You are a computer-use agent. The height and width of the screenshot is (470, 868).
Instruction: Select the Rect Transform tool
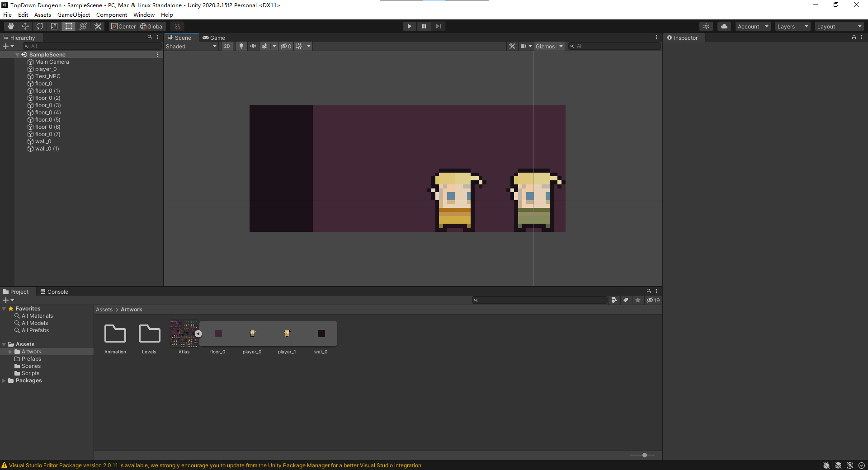[x=69, y=26]
